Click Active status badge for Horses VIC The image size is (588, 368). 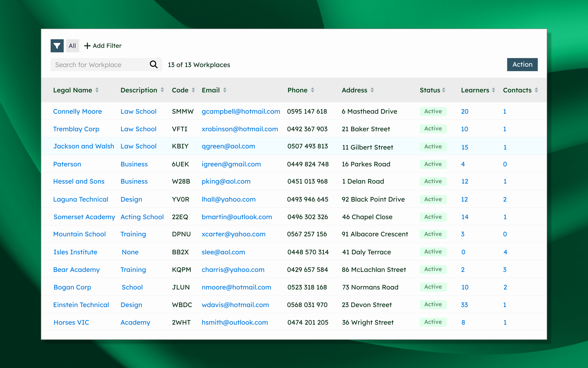pyautogui.click(x=433, y=322)
